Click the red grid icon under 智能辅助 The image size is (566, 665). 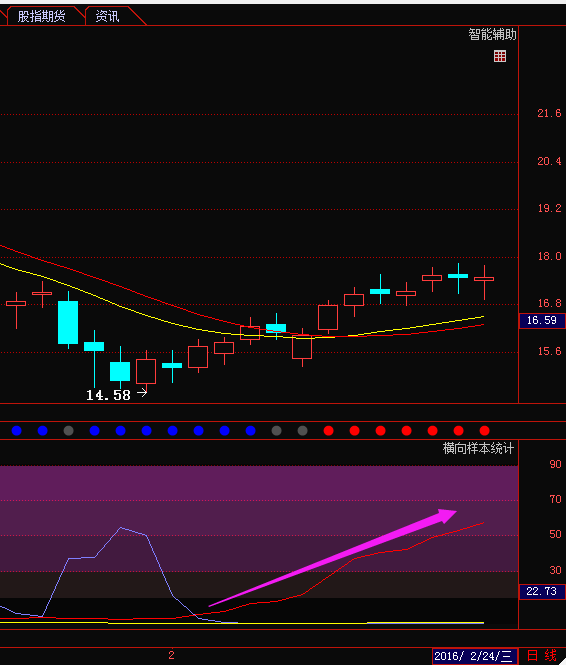click(x=500, y=56)
